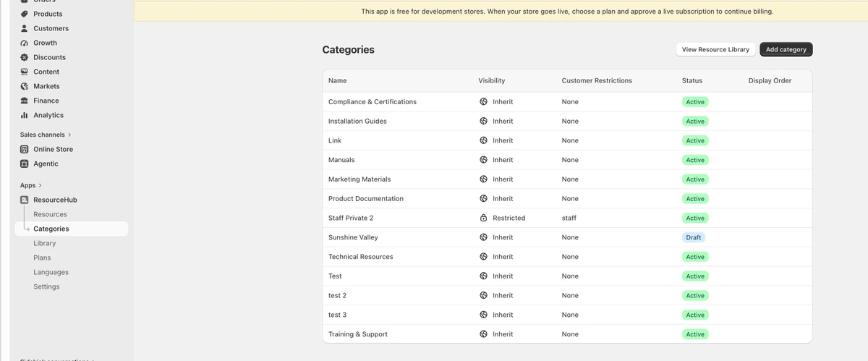Image resolution: width=868 pixels, height=361 pixels.
Task: Open the Staff Private 2 category
Action: (x=351, y=218)
